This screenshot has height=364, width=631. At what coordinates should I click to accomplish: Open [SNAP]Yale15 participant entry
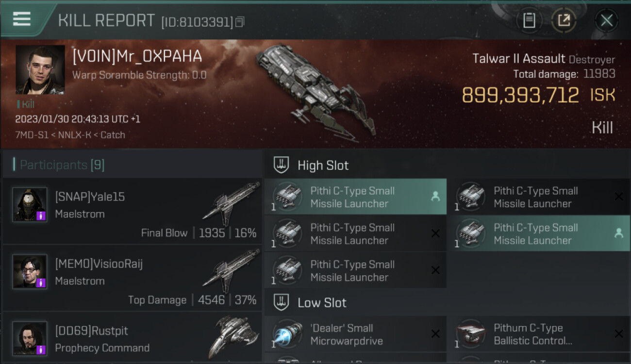click(132, 211)
